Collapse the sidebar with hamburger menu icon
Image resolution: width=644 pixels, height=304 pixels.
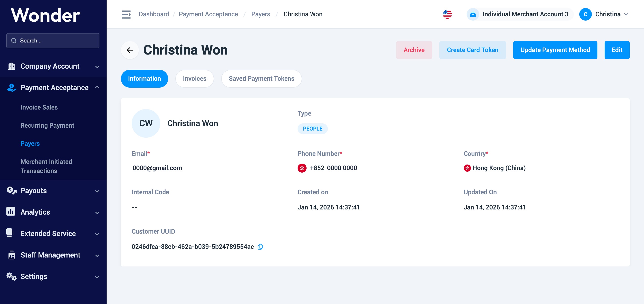126,14
